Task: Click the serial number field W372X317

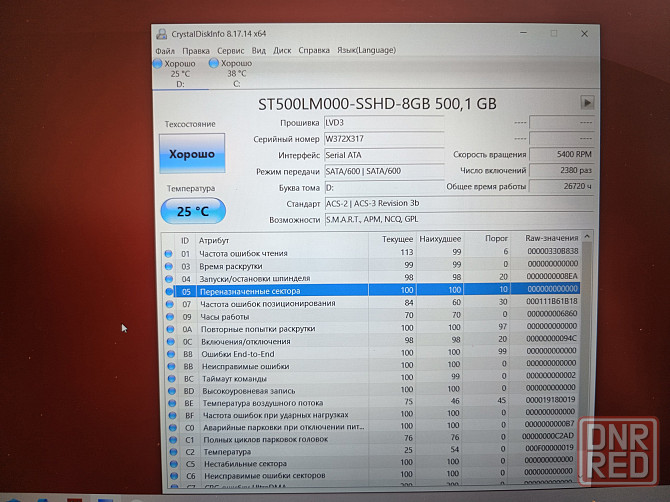Action: (x=384, y=139)
